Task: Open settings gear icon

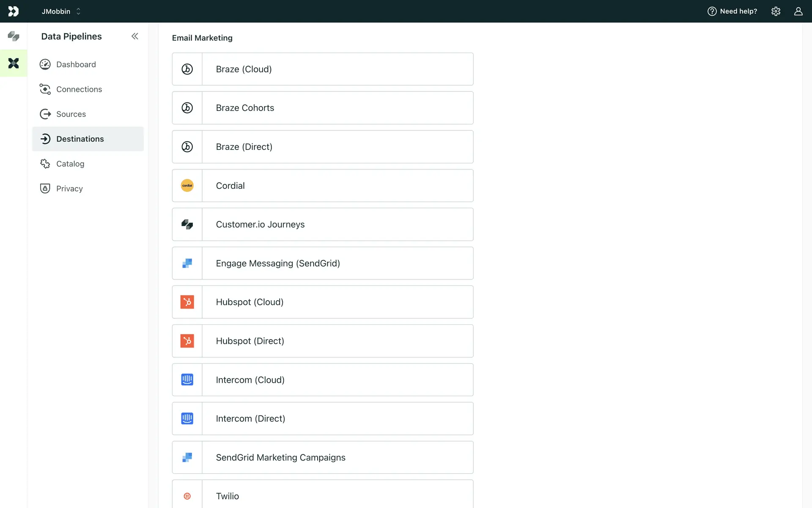Action: point(776,11)
